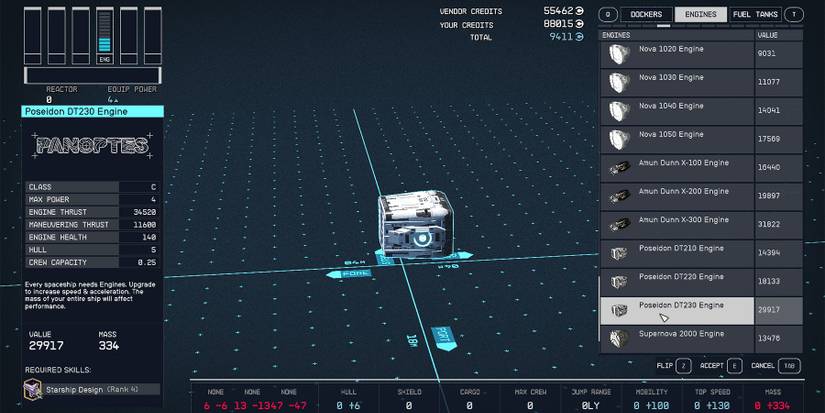
Task: Click the Nova 1050 Engine thumbnail icon
Action: pos(618,139)
